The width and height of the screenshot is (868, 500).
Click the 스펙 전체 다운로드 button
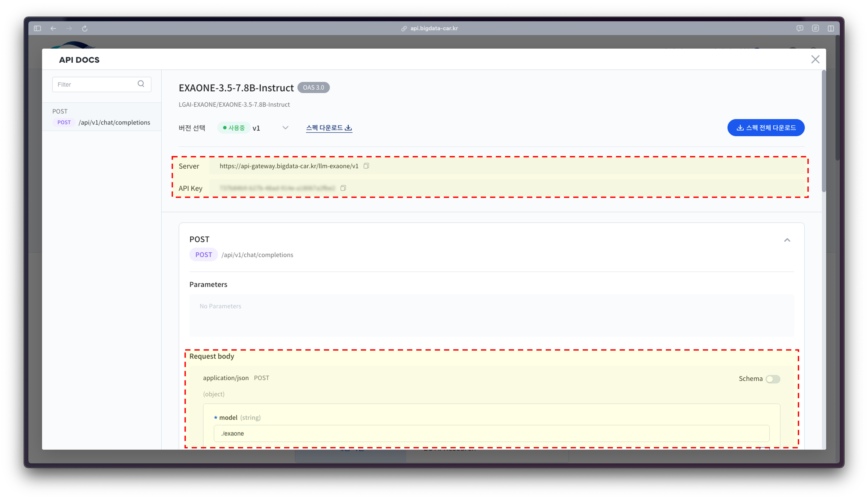(766, 128)
